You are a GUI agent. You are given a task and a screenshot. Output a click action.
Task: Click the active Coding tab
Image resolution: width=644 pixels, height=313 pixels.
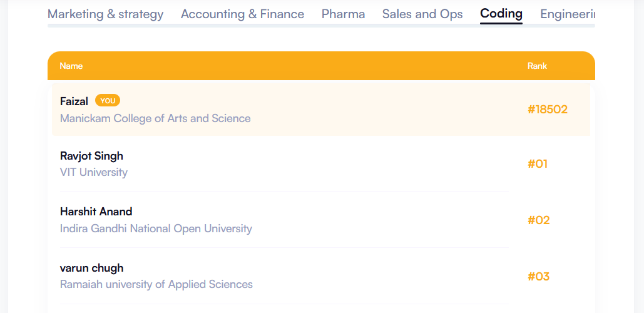tap(501, 14)
